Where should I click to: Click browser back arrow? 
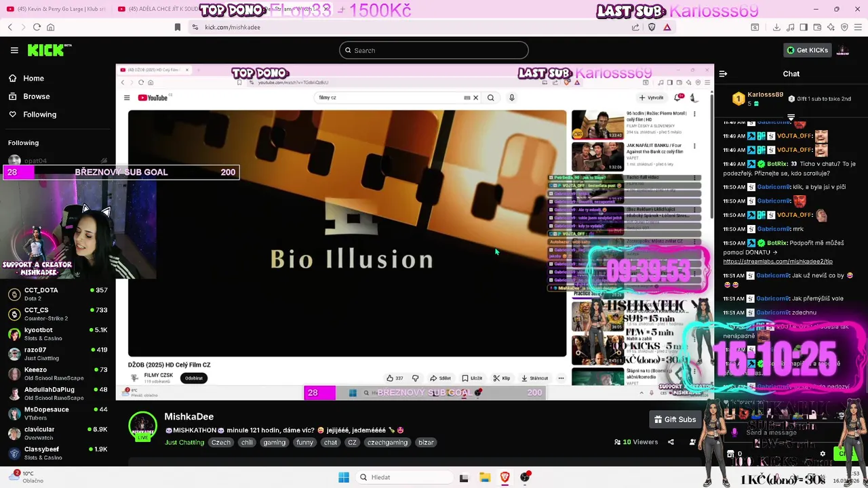coord(10,27)
